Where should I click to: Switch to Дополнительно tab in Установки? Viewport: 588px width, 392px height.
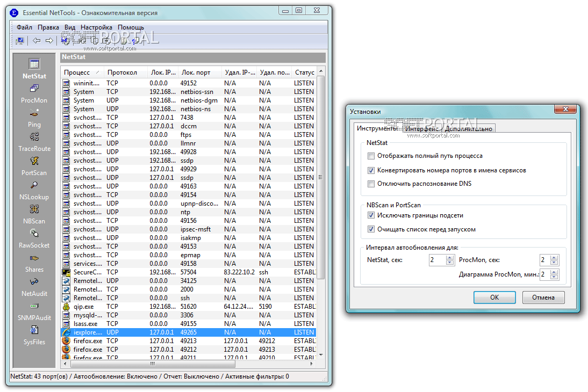pyautogui.click(x=468, y=128)
